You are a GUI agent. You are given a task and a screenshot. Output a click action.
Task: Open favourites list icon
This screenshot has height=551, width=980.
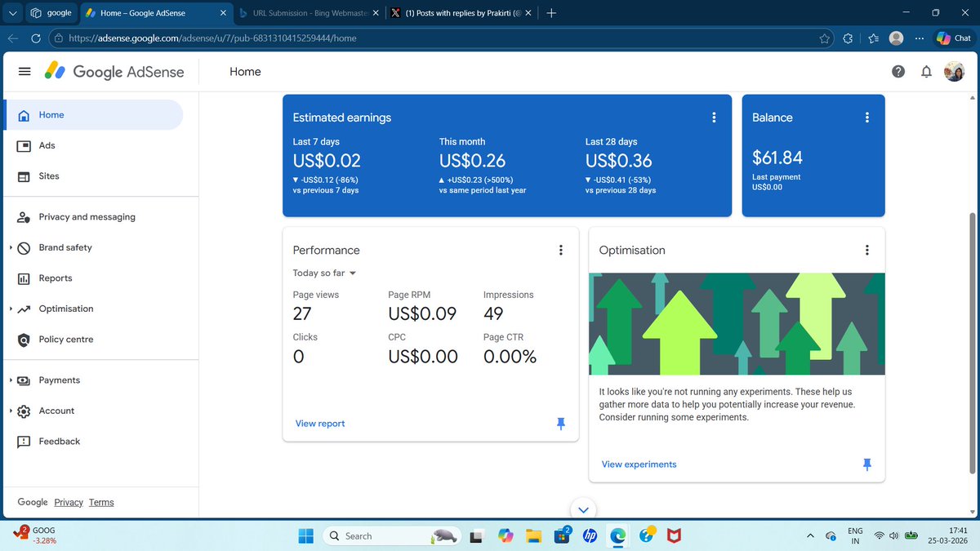click(873, 38)
